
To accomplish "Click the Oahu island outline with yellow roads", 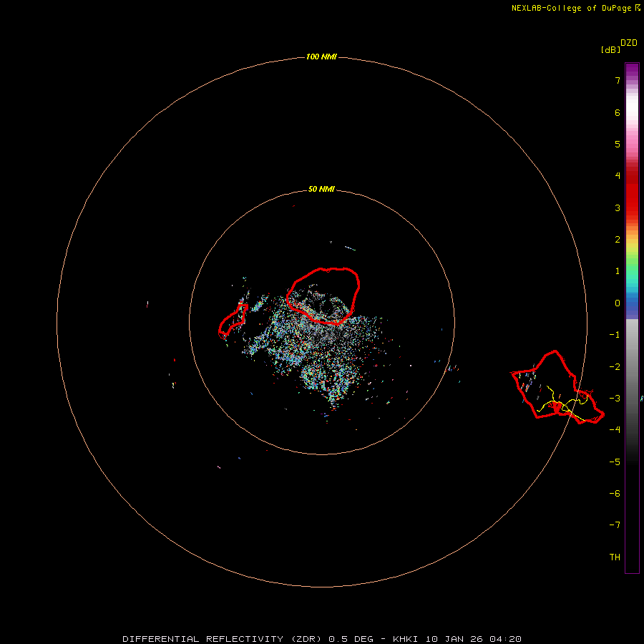I will click(557, 387).
